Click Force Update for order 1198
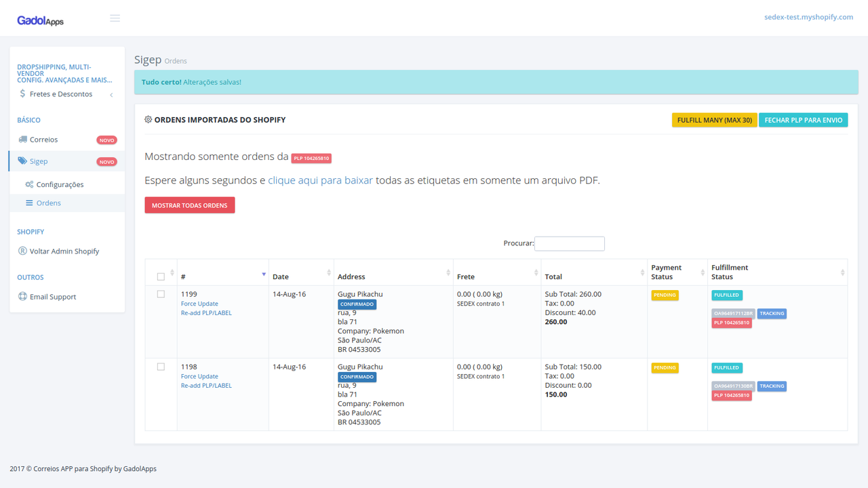This screenshot has width=868, height=488. 199,376
